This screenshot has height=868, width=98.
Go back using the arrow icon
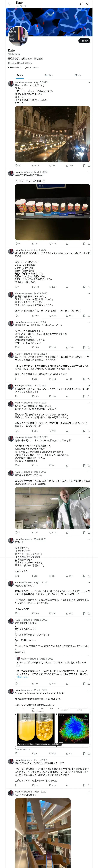[9, 4]
